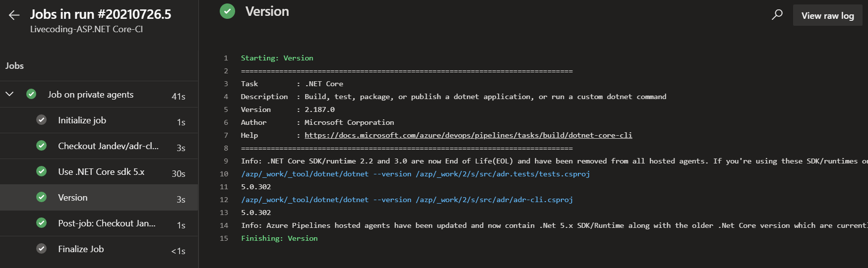
Task: Click green check icon for Checkout Jandev/adr-cl...
Action: [42, 146]
